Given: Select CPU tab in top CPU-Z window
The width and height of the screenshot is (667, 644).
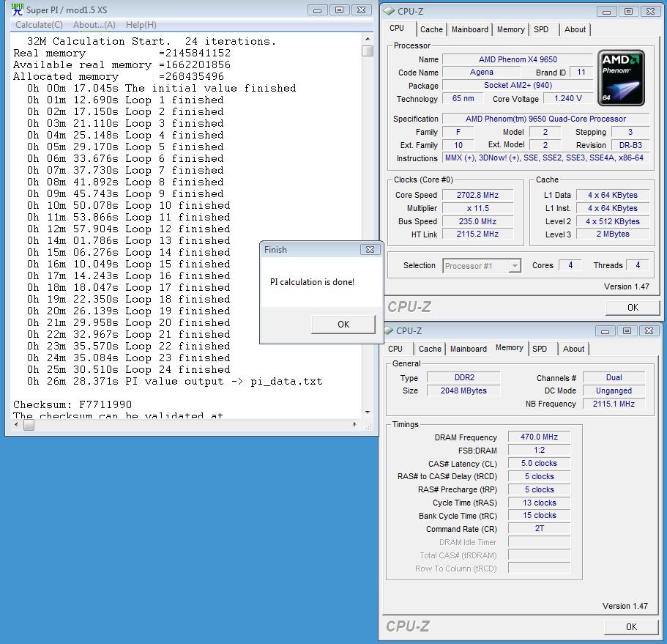Looking at the screenshot, I should click(x=397, y=28).
